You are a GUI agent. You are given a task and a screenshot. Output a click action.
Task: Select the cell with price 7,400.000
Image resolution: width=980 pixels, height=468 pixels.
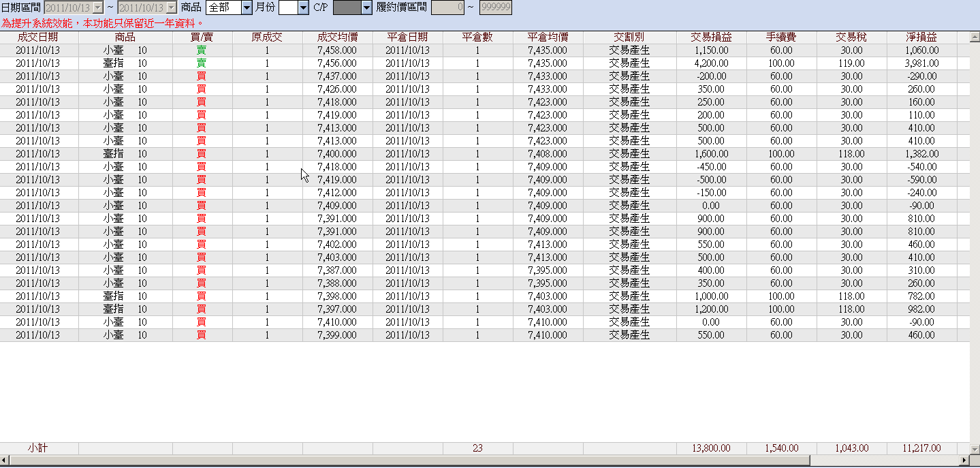338,153
